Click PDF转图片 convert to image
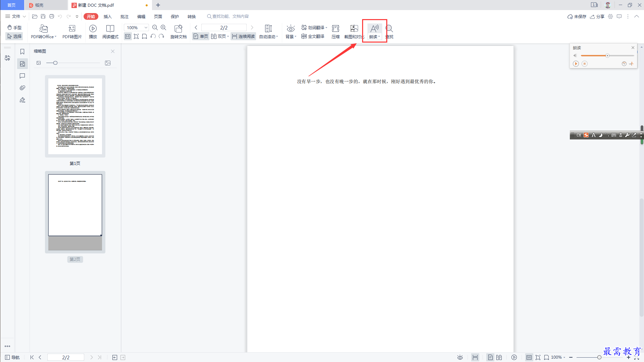644x362 pixels. click(72, 32)
